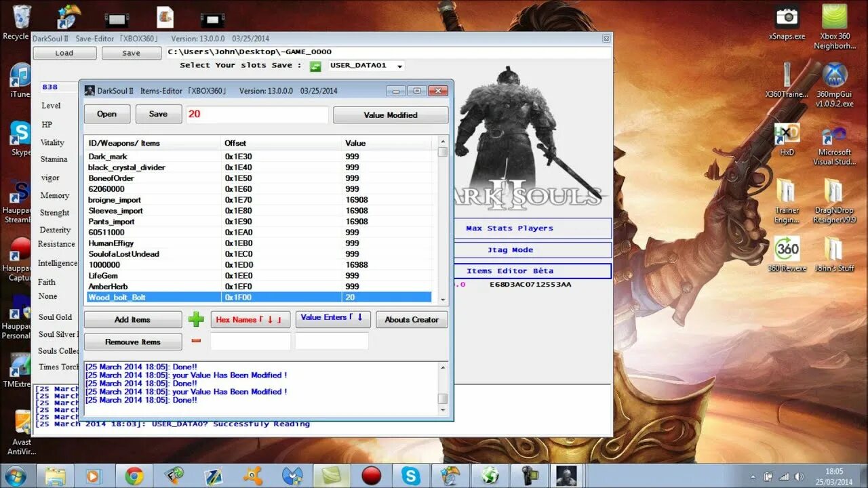
Task: Open John's Stuff folder
Action: (x=835, y=254)
